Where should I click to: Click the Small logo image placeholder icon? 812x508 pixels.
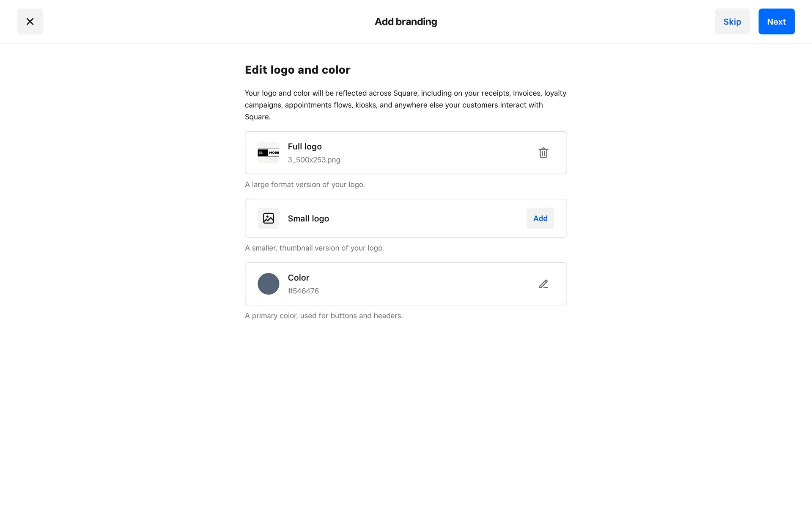click(269, 218)
